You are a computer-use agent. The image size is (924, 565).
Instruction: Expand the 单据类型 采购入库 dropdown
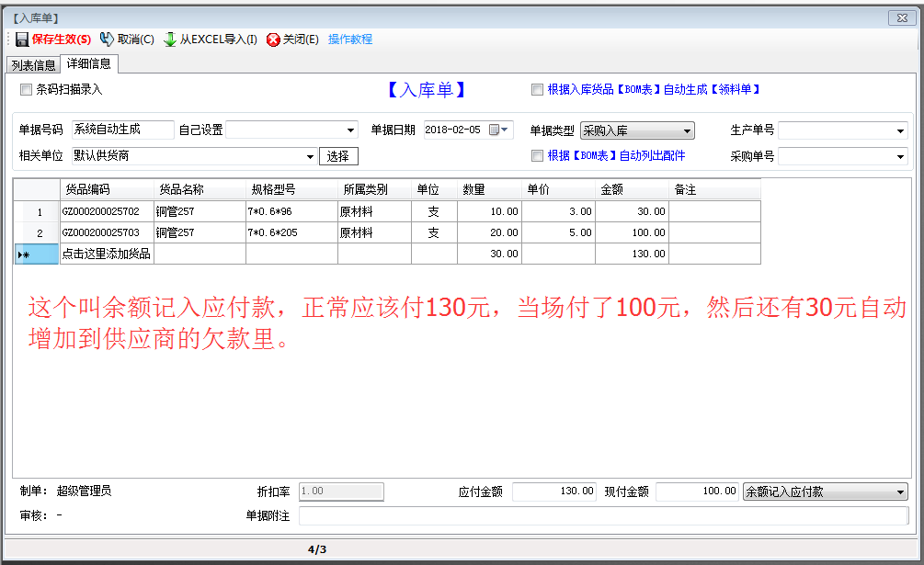tap(687, 131)
